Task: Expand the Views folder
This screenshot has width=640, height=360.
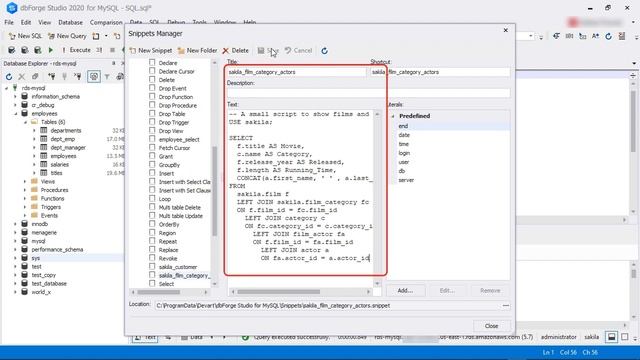Action: click(x=25, y=181)
